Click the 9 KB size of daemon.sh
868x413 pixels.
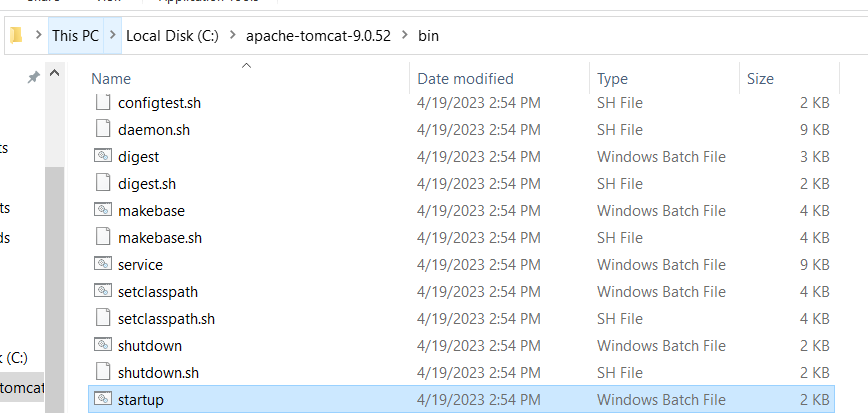click(x=814, y=130)
